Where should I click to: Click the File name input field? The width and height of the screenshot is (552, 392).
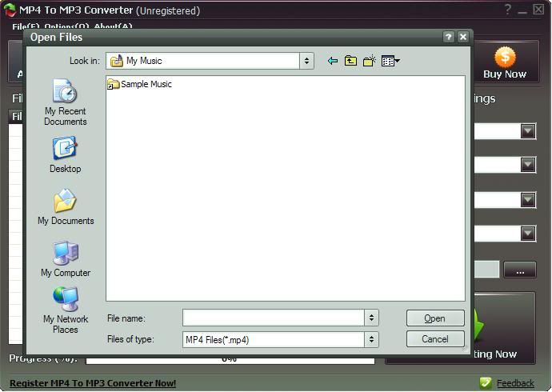pos(274,318)
